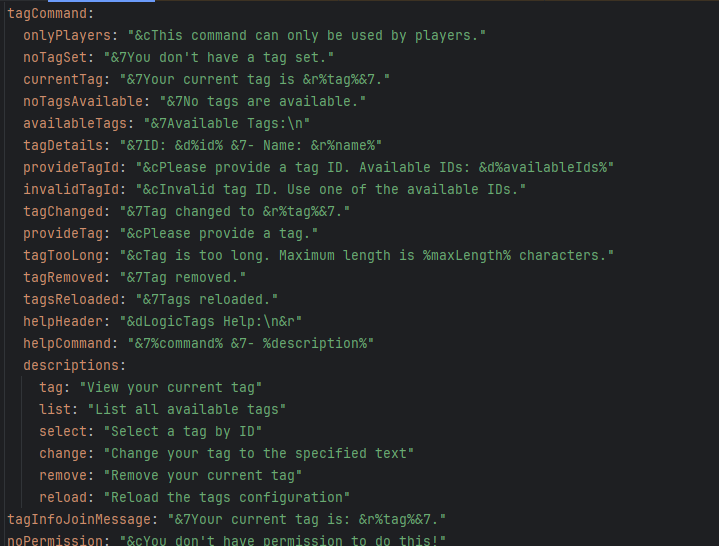Click the noTagsAvailable key
719x546 pixels.
coord(83,101)
